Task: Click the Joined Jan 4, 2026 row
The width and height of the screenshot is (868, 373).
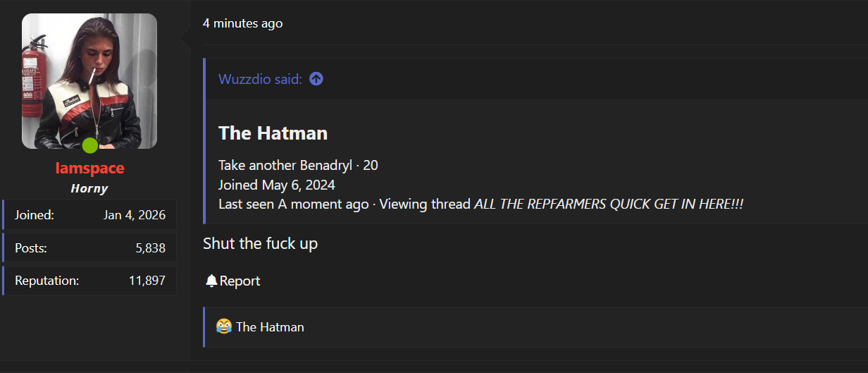Action: [x=89, y=215]
